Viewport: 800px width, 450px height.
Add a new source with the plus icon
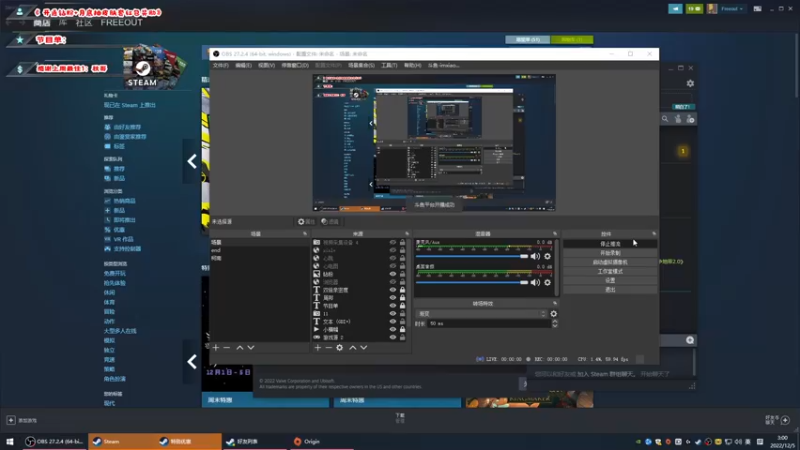click(318, 347)
